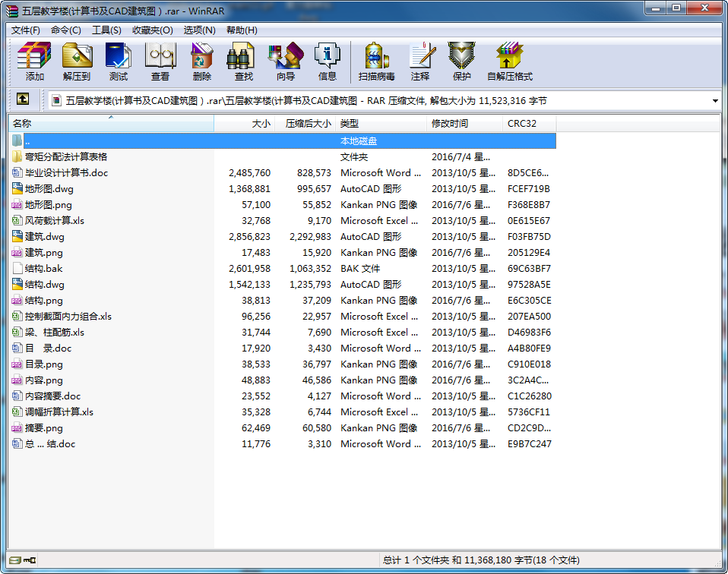Screen dimensions: 728x574
Task: Select the 目录.png file icon
Action: [x=17, y=364]
